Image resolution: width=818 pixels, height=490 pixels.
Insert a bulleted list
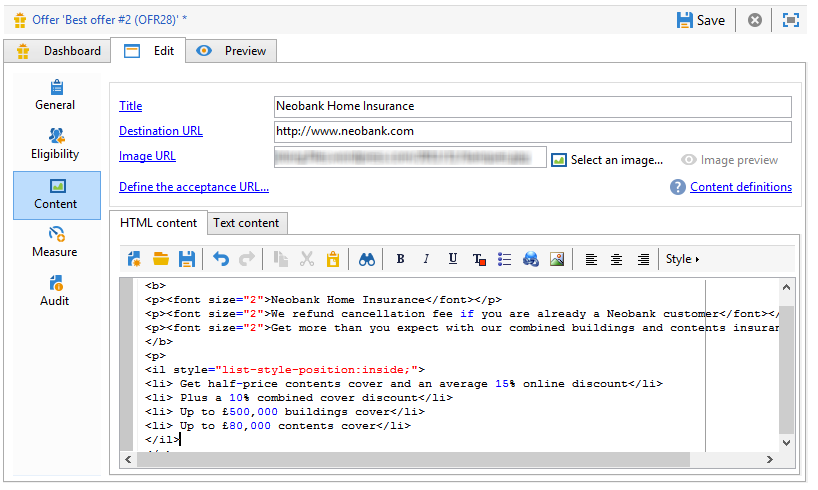[504, 259]
